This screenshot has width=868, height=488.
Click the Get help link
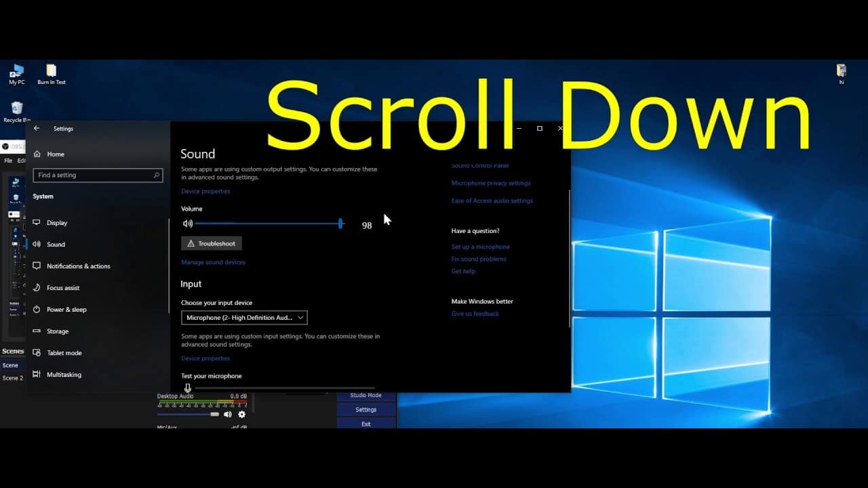463,271
